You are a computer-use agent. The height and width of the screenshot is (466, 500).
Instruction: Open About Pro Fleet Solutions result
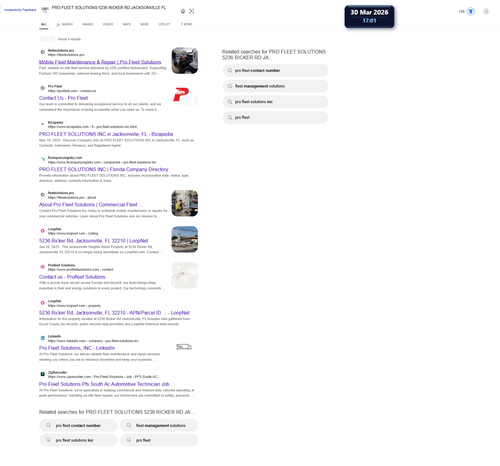pyautogui.click(x=91, y=205)
